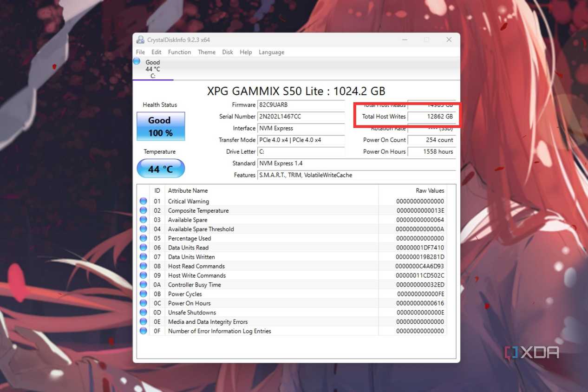Click the Composite Temperature attribute name
Image resolution: width=588 pixels, height=392 pixels.
coord(198,210)
